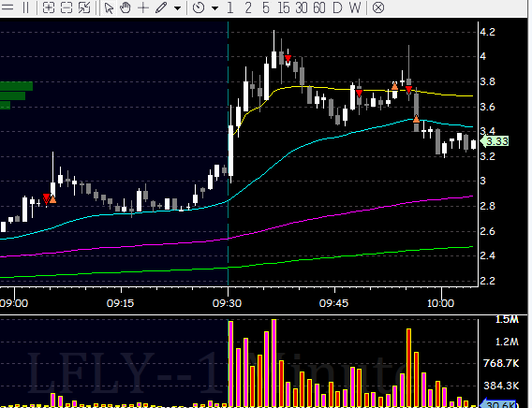Select the hand pan tool
Image resolution: width=532 pixels, height=408 pixels.
coord(126,7)
